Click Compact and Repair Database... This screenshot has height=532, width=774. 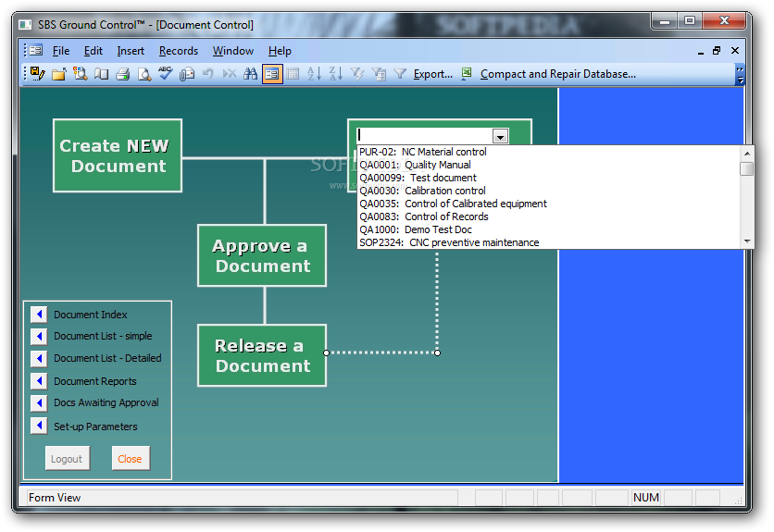[x=557, y=74]
